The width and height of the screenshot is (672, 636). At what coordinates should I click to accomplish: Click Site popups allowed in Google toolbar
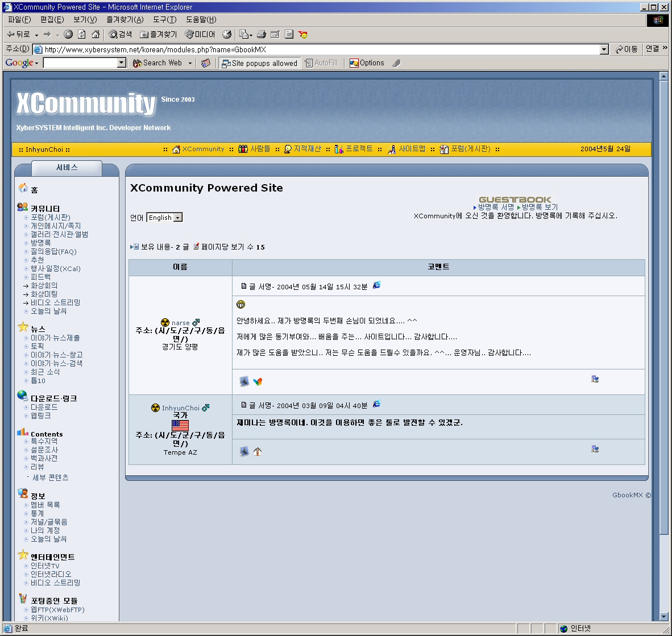(259, 63)
